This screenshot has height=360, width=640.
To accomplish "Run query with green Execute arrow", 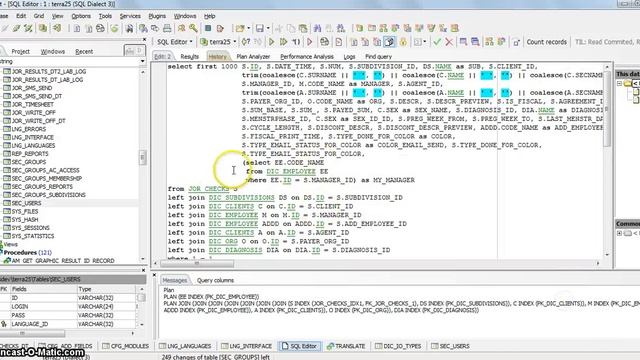I will pos(271,42).
